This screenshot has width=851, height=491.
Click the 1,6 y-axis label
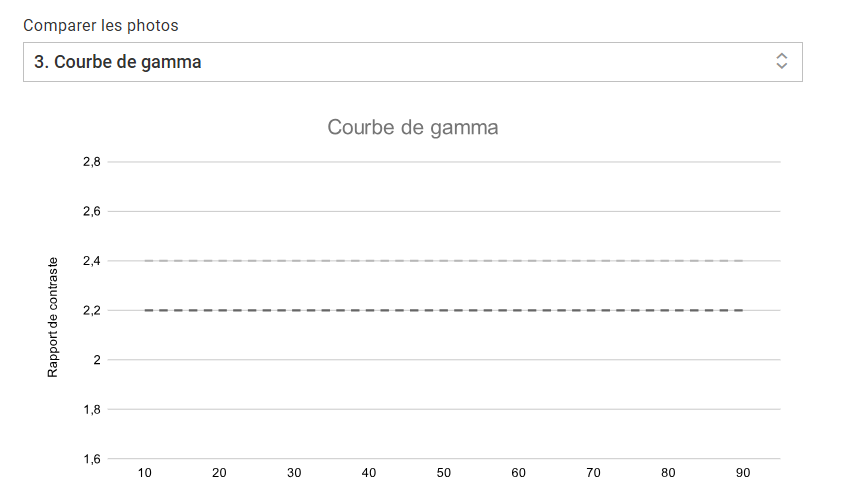click(92, 459)
